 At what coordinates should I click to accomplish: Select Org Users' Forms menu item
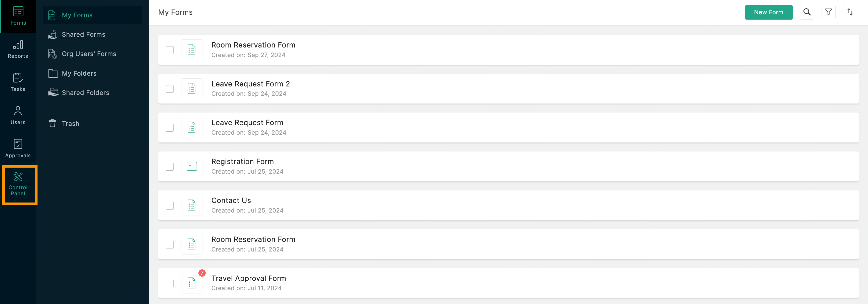click(x=89, y=54)
